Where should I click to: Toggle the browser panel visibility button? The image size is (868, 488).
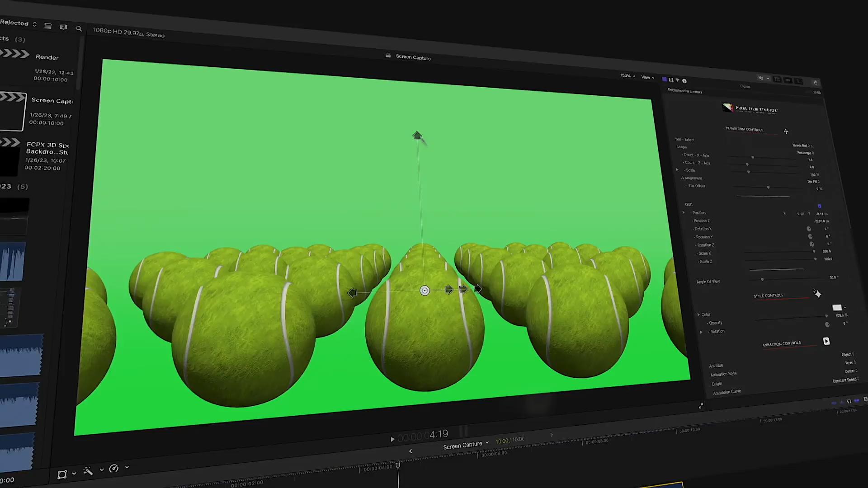(777, 80)
